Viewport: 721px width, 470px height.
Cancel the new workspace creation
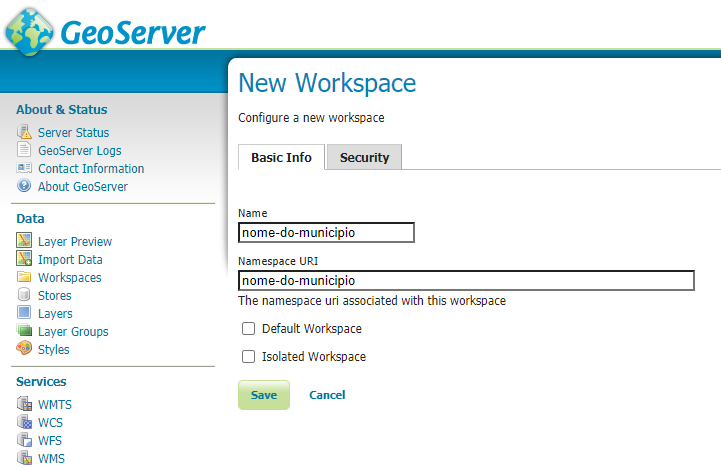327,395
